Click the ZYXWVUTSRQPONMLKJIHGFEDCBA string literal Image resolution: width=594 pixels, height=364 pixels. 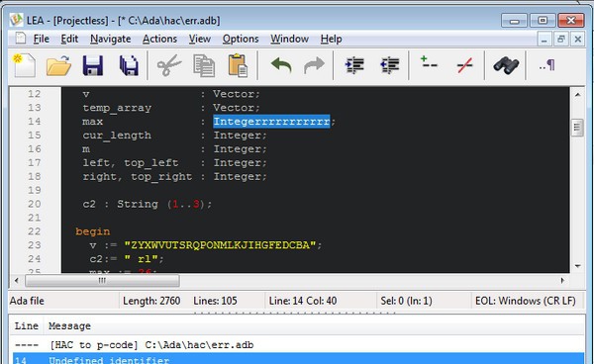tap(220, 245)
